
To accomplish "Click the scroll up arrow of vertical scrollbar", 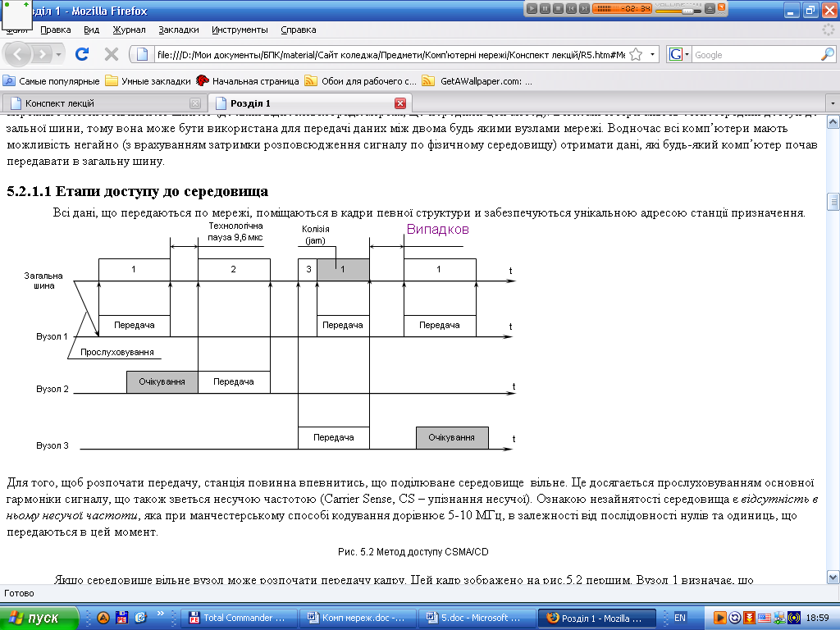I will click(x=833, y=122).
